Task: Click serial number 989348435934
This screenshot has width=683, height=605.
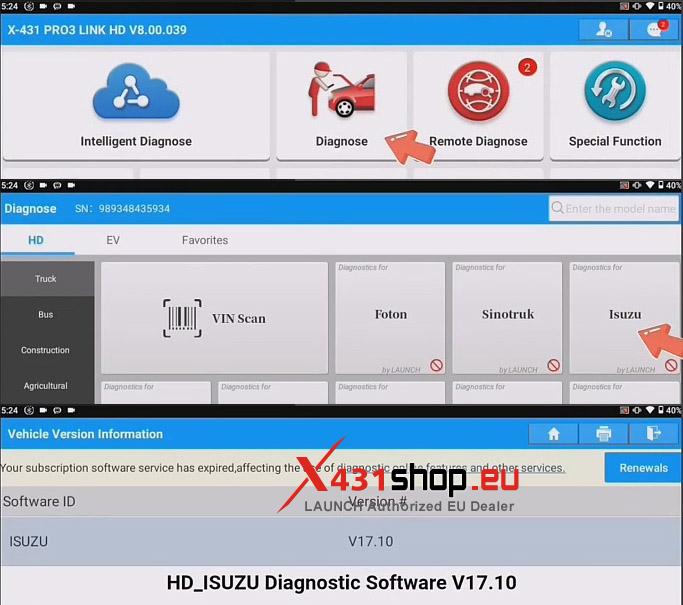Action: coord(134,209)
